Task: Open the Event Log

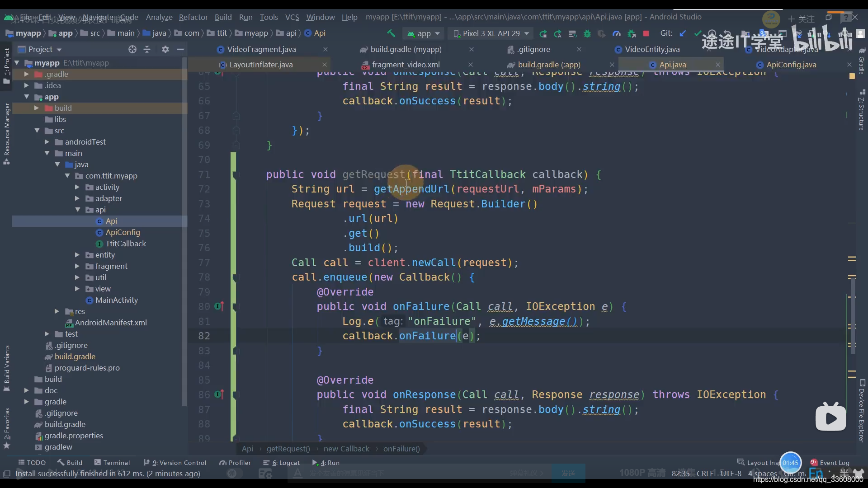Action: (x=830, y=463)
